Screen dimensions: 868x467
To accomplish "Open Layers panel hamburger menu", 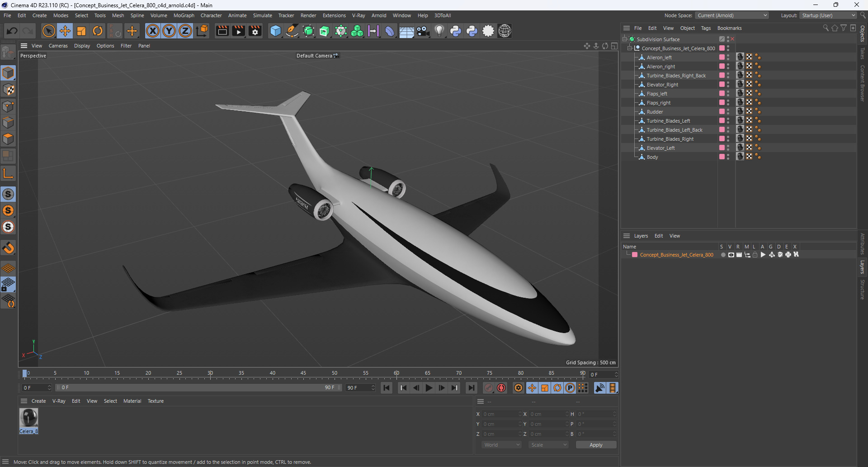I will (x=627, y=236).
